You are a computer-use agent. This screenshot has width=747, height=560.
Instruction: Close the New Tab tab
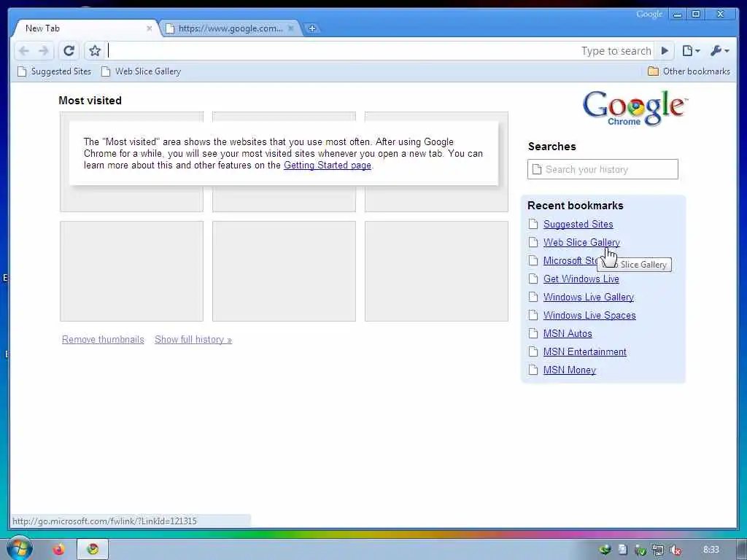tap(149, 28)
